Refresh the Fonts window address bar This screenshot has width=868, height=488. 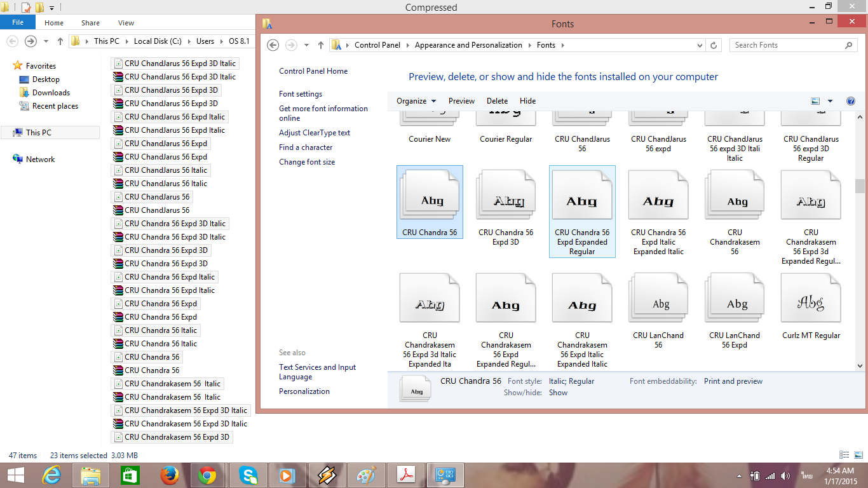(x=714, y=45)
